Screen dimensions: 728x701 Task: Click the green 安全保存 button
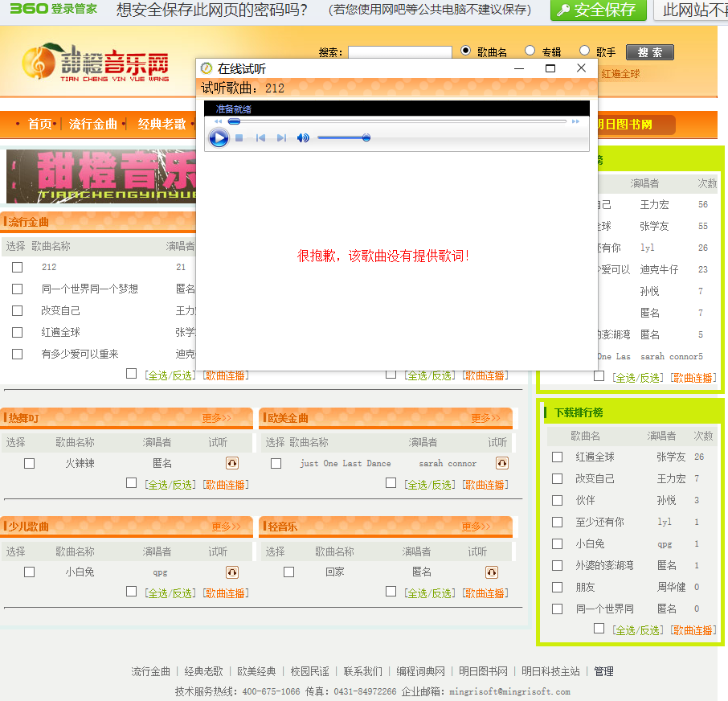pos(598,10)
